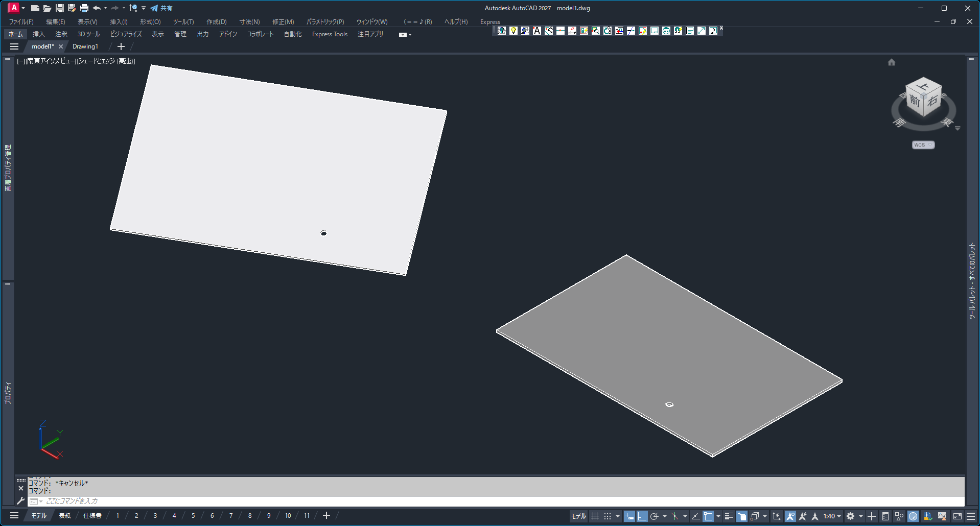This screenshot has width=980, height=526.
Task: Click the Undo arrow icon
Action: [x=97, y=8]
